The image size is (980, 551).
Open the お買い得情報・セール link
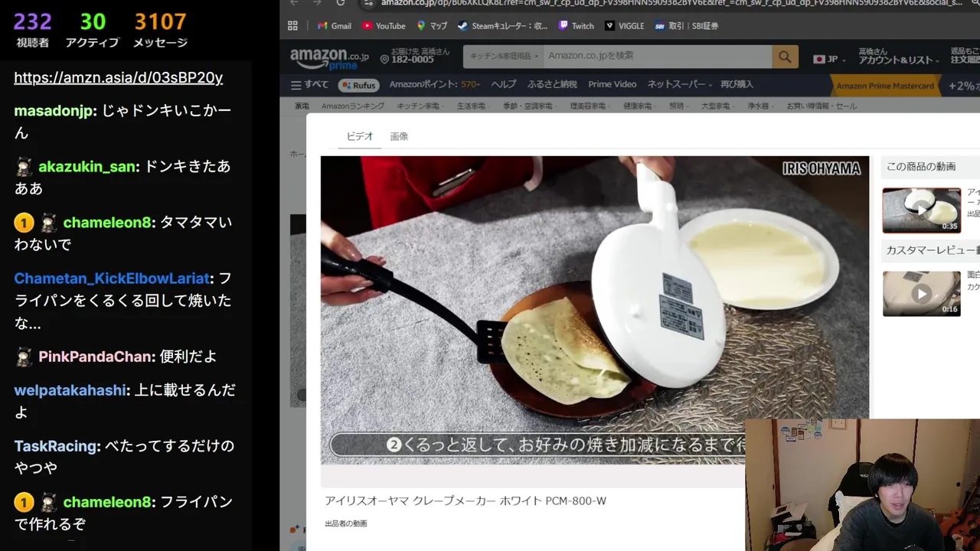tap(822, 106)
